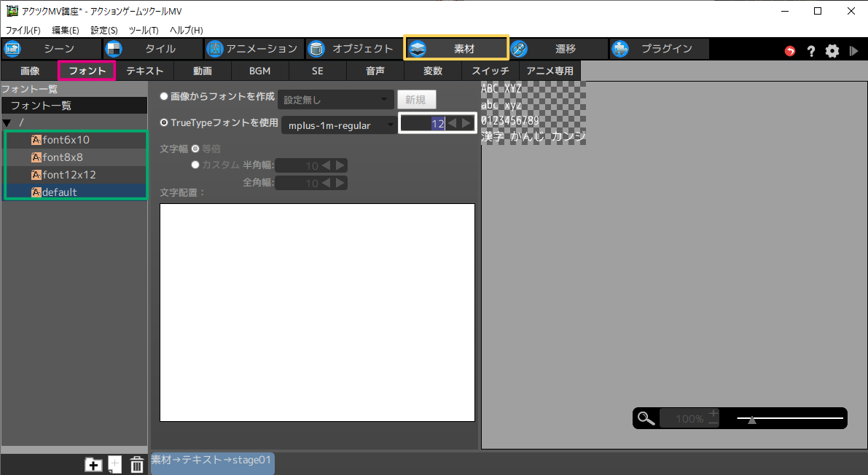Open the アニメーション section
868x475 pixels.
click(252, 49)
